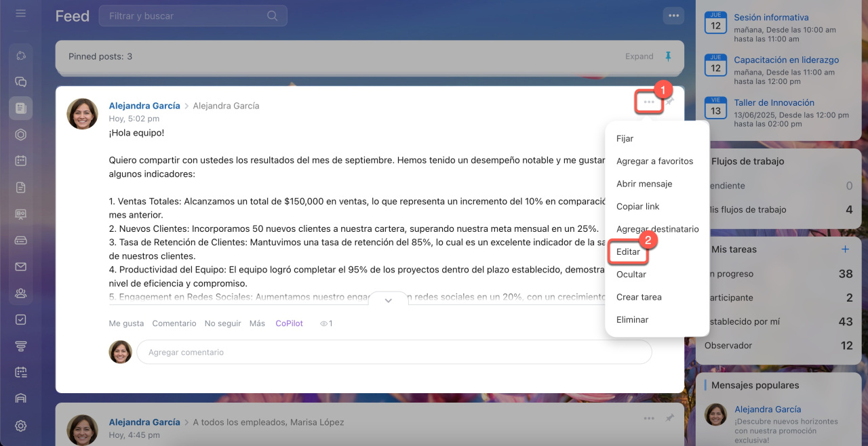
Task: Toggle Me gusta on the post
Action: pos(126,323)
